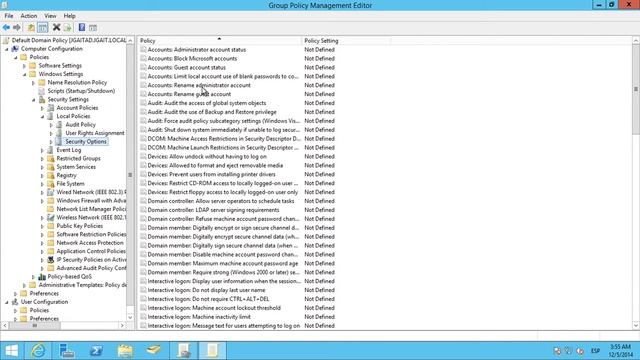The width and height of the screenshot is (640, 360).
Task: Click the Forward arrow toolbar icon
Action: click(17, 27)
